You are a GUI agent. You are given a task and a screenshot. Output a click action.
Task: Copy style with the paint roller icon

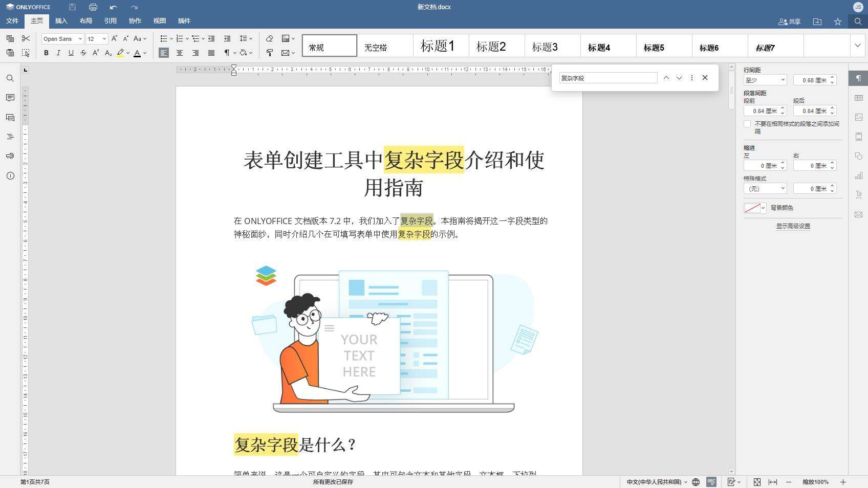pos(269,53)
